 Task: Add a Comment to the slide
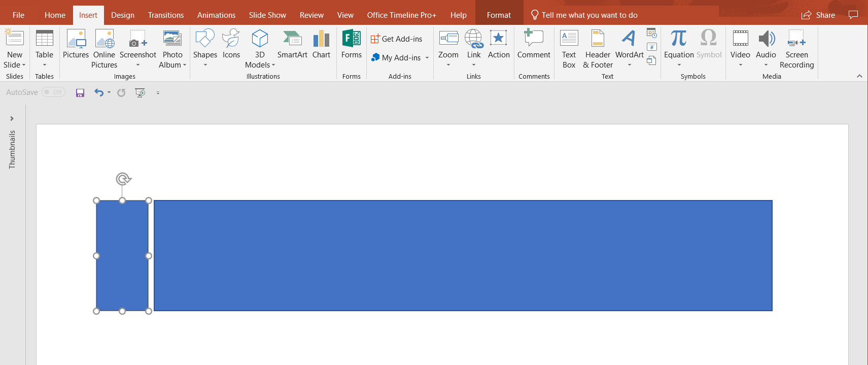tap(534, 45)
